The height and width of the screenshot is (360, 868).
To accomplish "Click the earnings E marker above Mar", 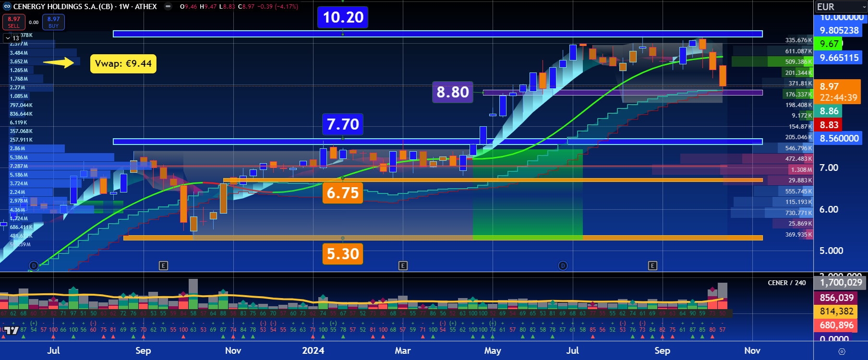I will pos(403,265).
